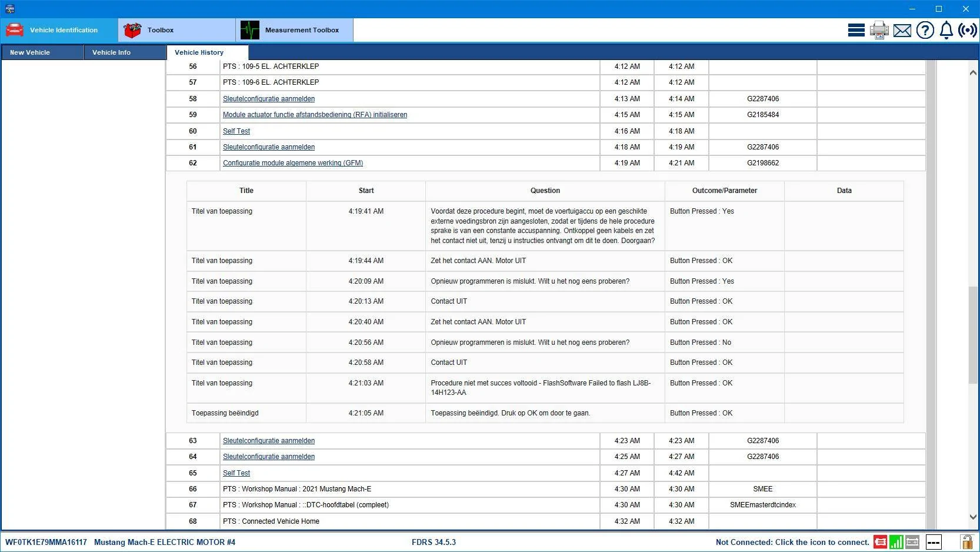
Task: Select the Vehicle History sub-tab
Action: [x=207, y=52]
